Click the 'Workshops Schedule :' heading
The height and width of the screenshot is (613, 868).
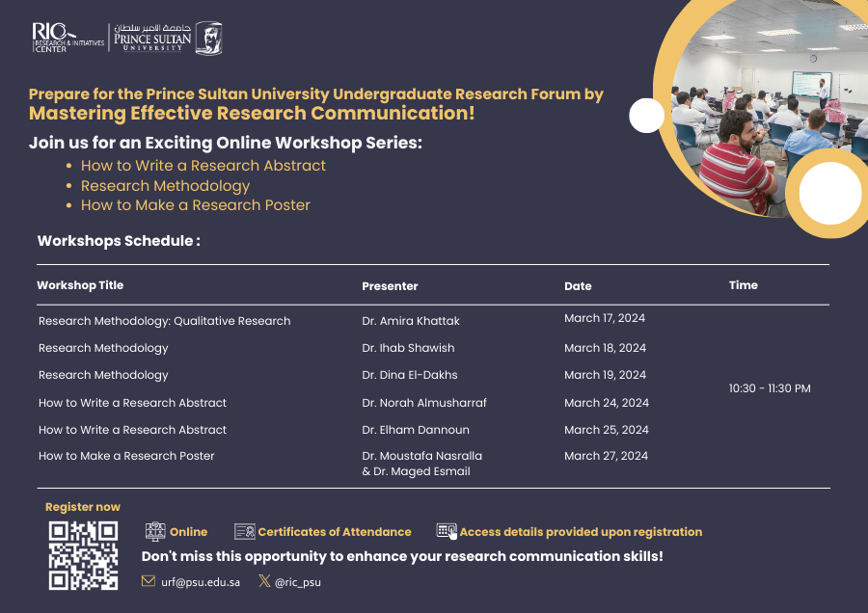[x=119, y=241]
